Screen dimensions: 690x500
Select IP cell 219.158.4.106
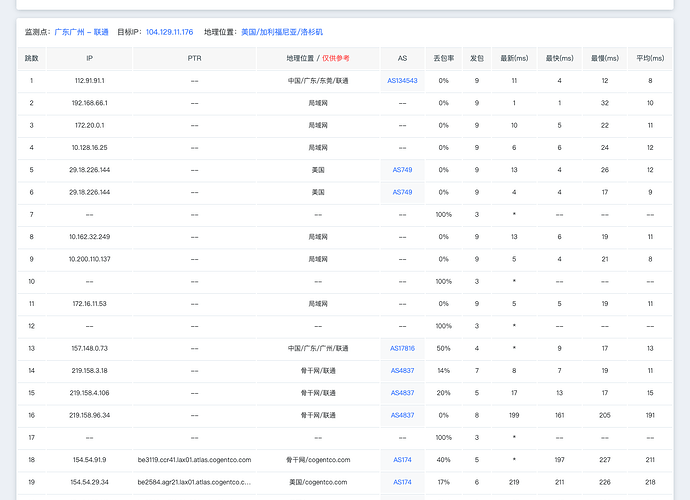(89, 393)
